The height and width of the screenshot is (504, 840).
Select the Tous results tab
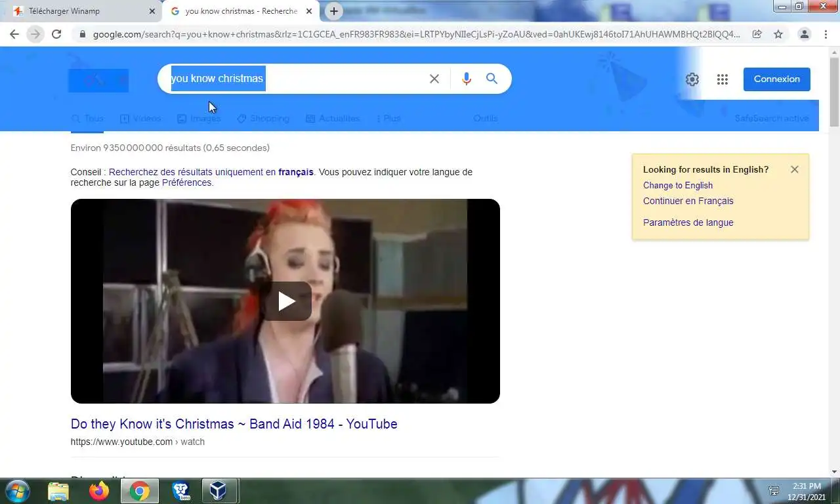[x=87, y=119]
